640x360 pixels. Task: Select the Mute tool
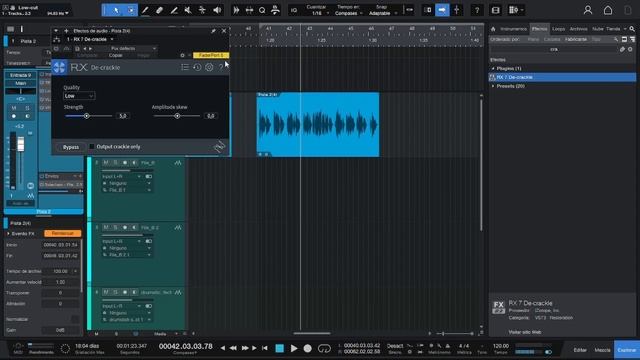coord(188,10)
